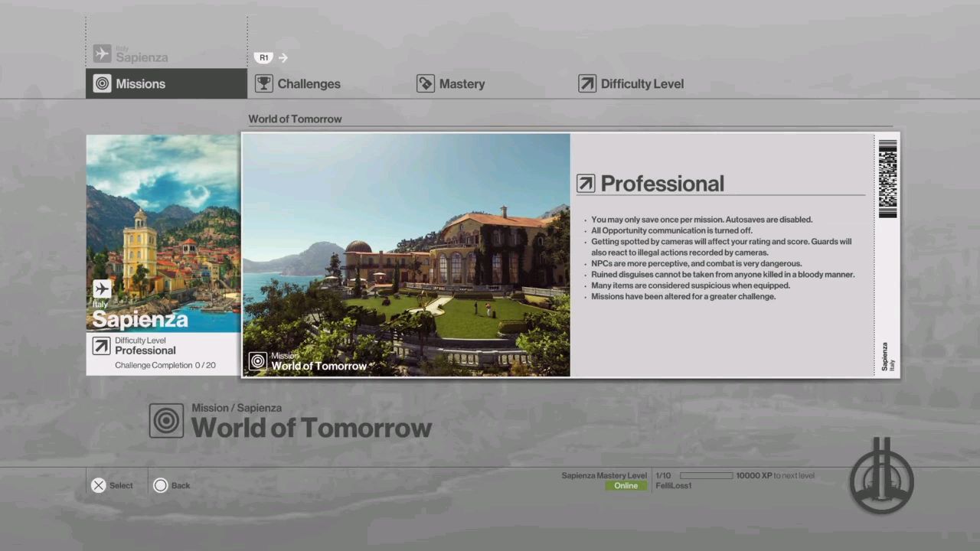Screen dimensions: 980x551
Task: Click the Professional heading in details panel
Action: pyautogui.click(x=662, y=184)
